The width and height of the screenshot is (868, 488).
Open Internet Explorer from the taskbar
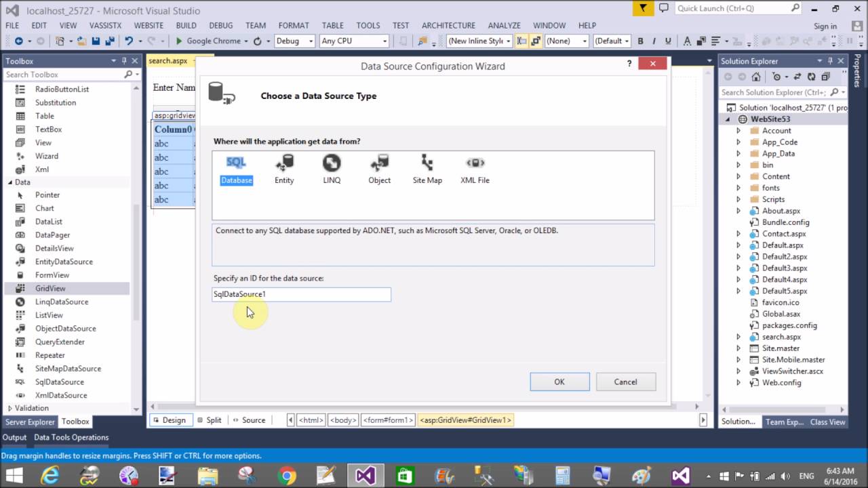(50, 475)
